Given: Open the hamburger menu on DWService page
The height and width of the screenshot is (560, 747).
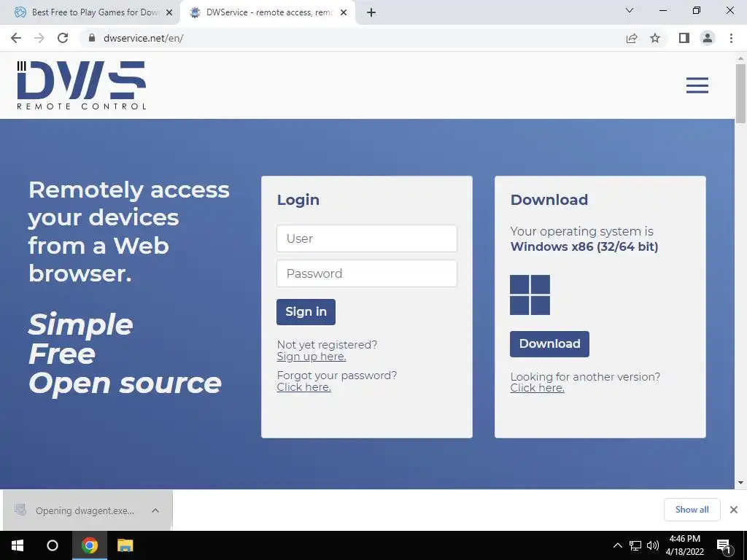Looking at the screenshot, I should coord(697,85).
